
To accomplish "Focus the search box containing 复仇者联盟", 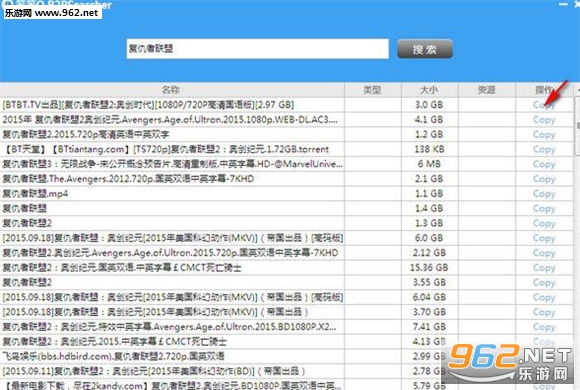I will 257,48.
